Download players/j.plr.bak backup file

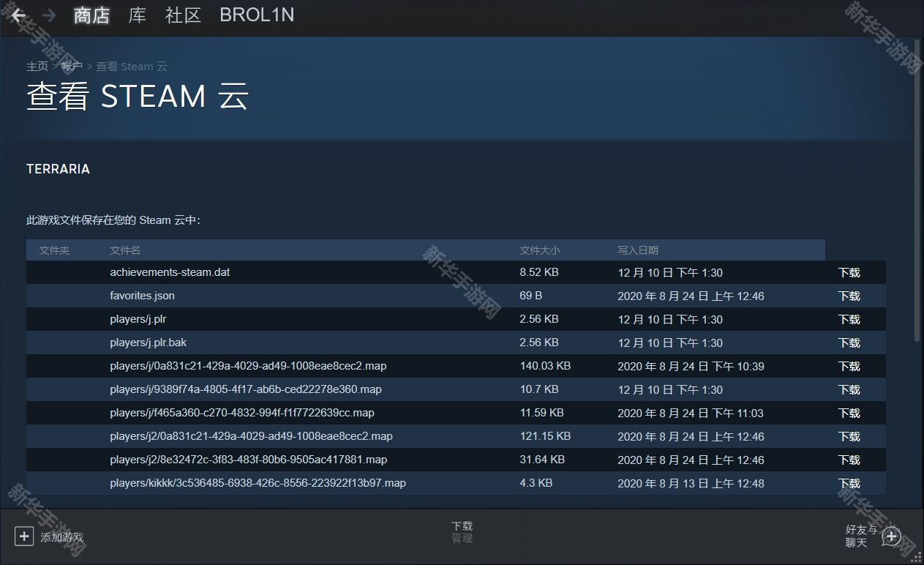click(849, 343)
